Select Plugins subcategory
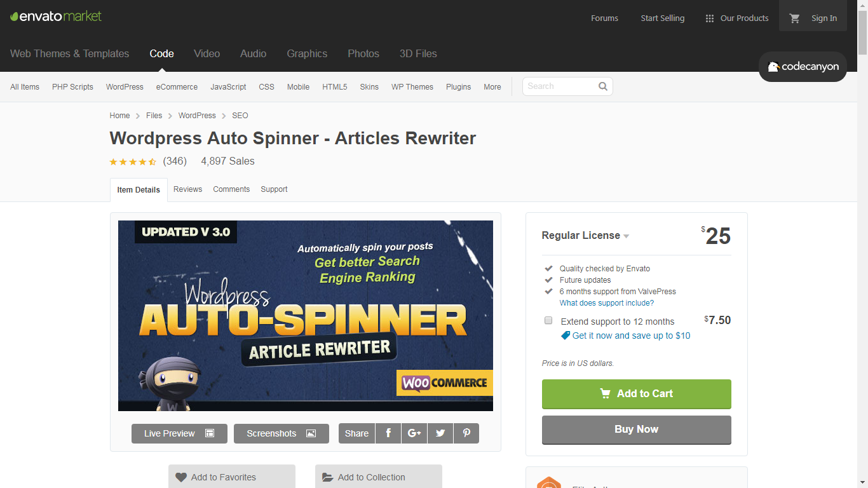The width and height of the screenshot is (868, 488). coord(458,87)
